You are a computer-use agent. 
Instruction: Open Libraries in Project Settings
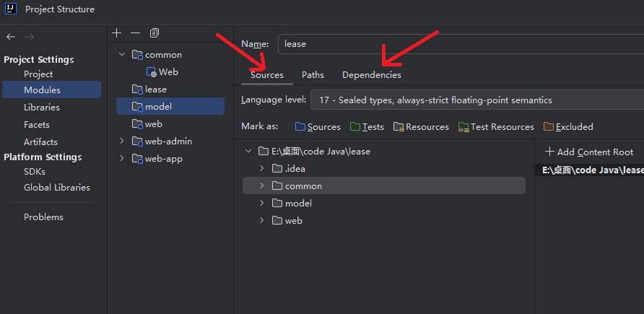tap(42, 107)
